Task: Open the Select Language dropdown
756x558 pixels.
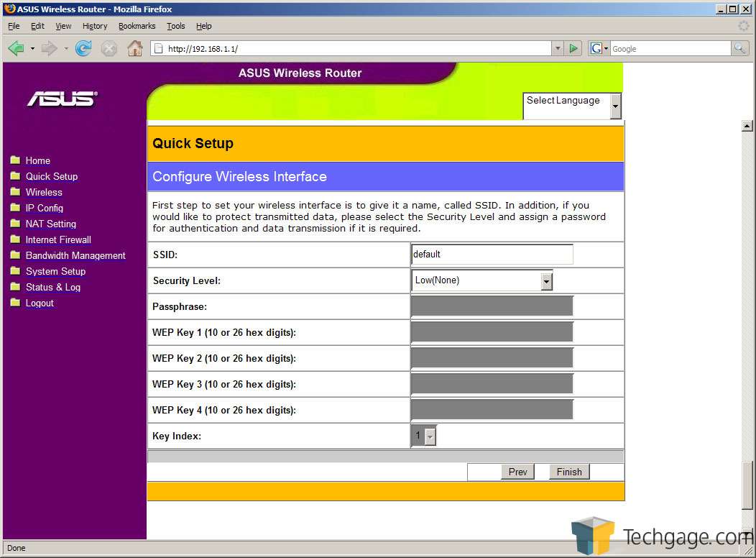Action: [x=572, y=106]
